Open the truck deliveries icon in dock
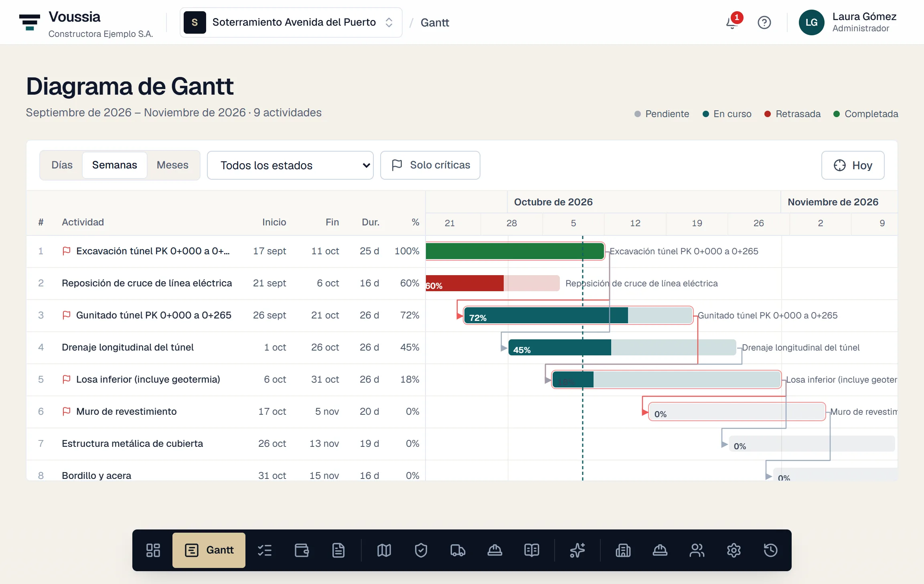This screenshot has height=584, width=924. 458,550
